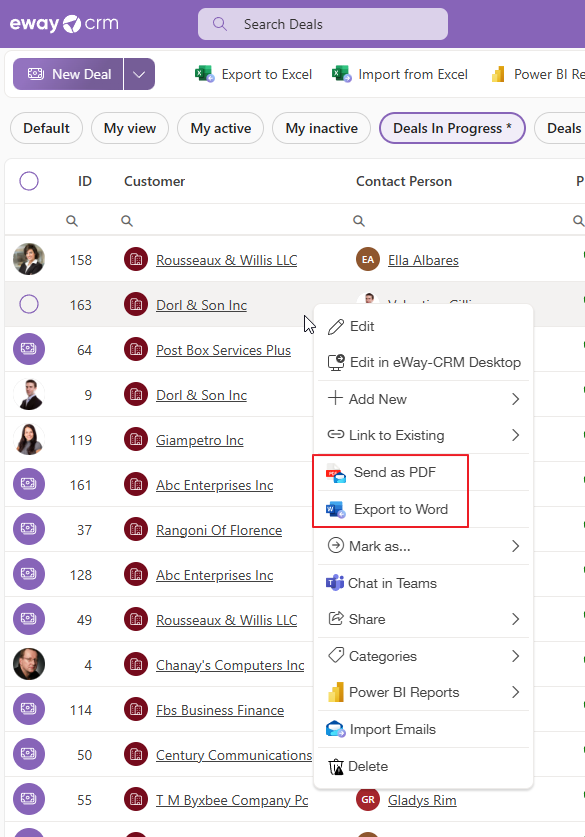The image size is (585, 837).
Task: Click the New Deal button
Action: click(68, 74)
